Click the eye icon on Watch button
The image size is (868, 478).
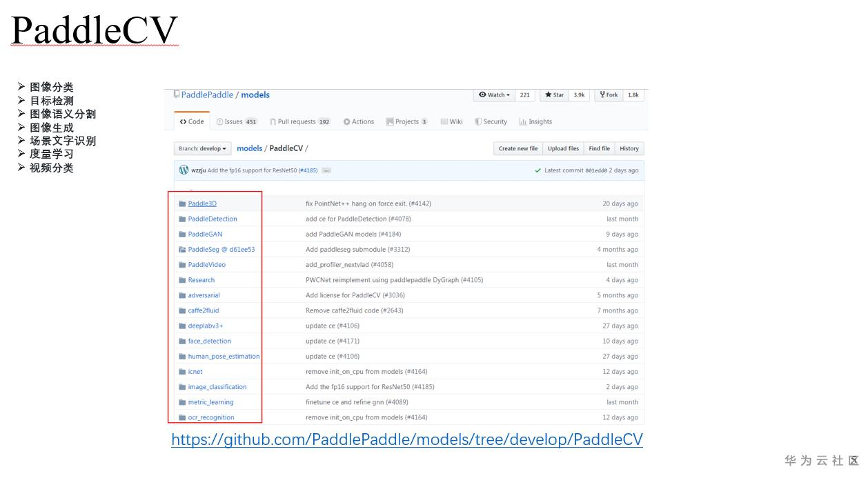(x=482, y=95)
